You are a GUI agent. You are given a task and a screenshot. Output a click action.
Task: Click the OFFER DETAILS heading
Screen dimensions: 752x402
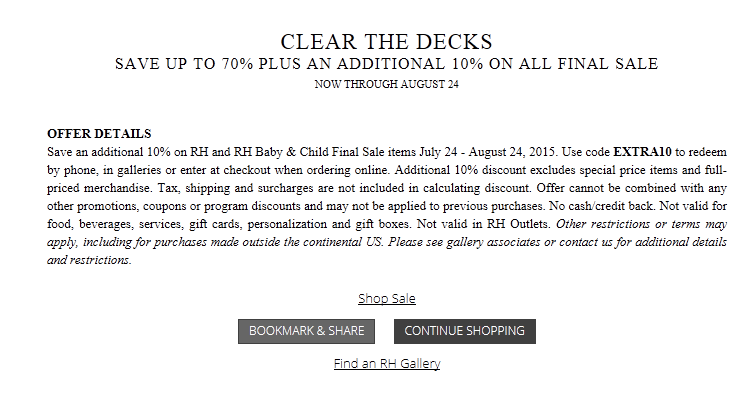pos(99,134)
